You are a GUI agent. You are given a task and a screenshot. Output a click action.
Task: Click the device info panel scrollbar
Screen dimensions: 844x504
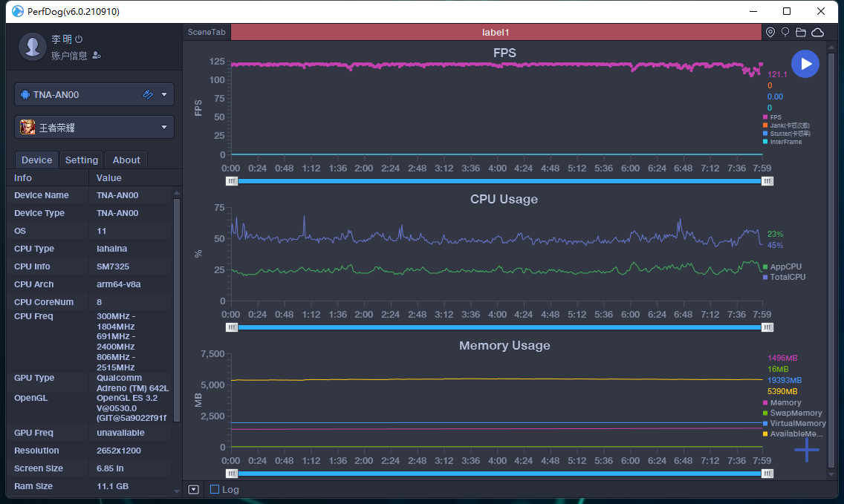tap(177, 310)
